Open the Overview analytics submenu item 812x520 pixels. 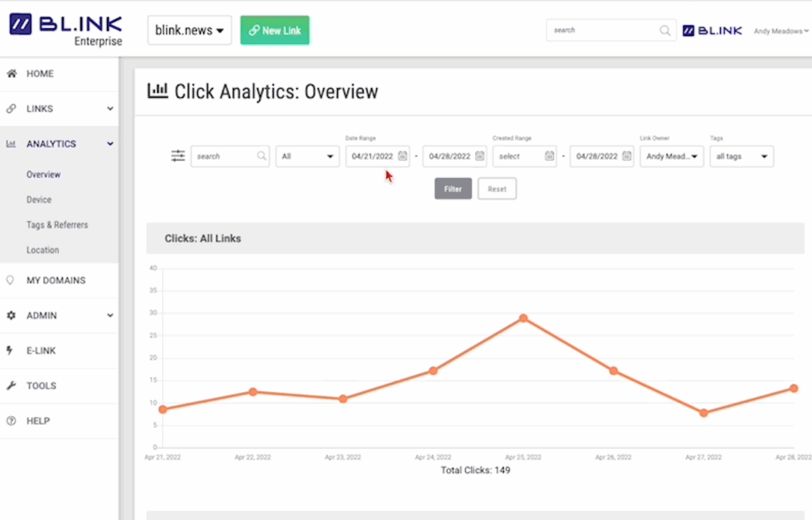(44, 174)
